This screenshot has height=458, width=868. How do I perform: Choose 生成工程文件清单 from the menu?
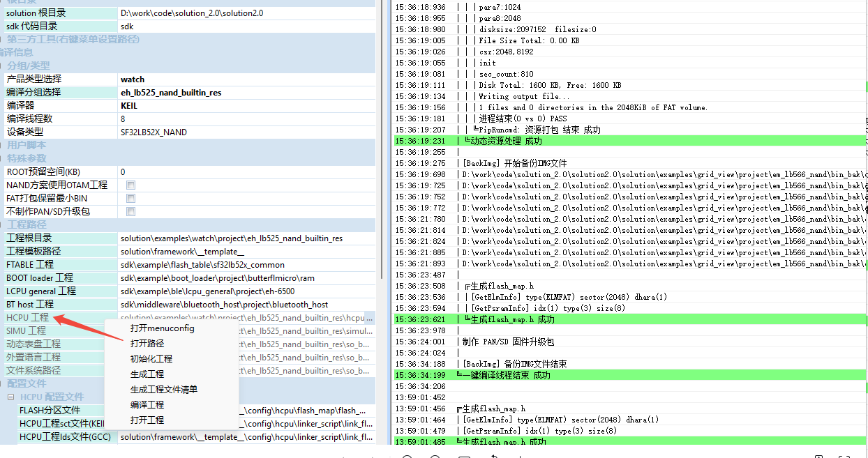click(x=163, y=390)
